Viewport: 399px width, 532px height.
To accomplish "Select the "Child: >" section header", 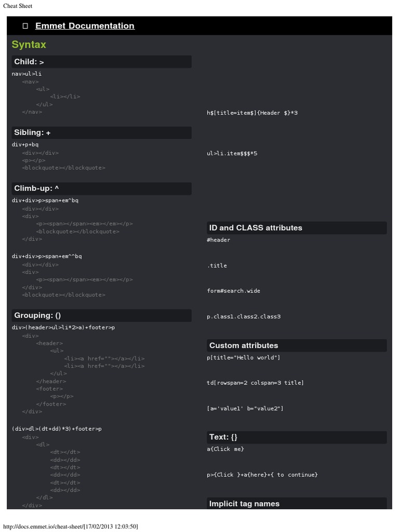I will 29,62.
